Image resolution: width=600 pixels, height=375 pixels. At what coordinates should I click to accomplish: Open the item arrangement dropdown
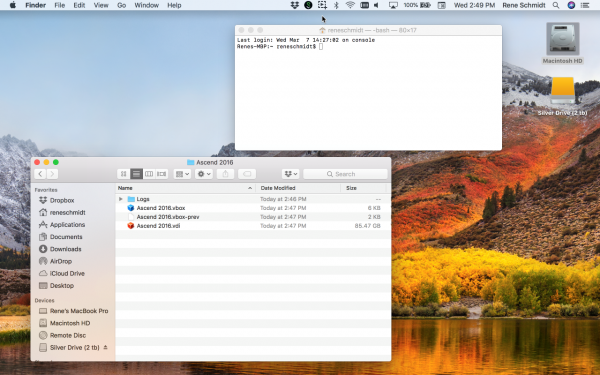182,174
